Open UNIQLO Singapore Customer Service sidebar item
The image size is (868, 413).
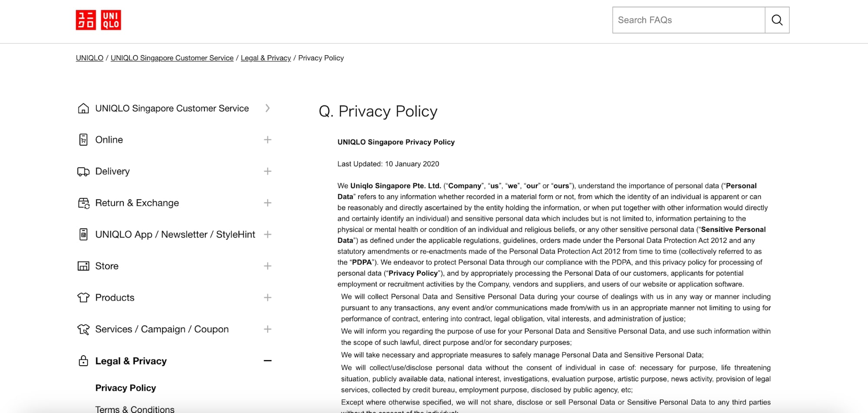[x=172, y=108]
